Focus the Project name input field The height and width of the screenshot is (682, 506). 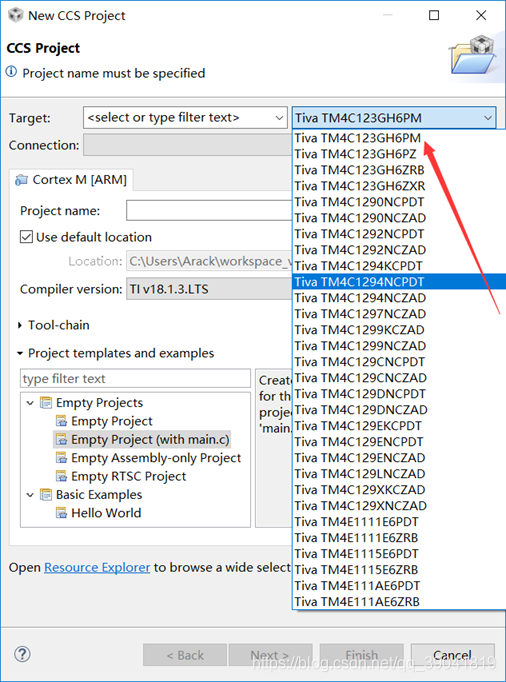209,211
